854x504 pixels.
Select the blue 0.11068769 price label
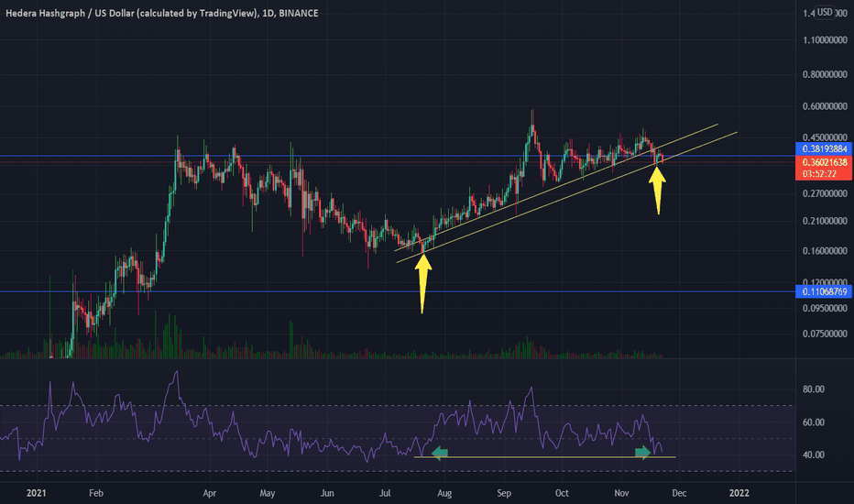(824, 291)
